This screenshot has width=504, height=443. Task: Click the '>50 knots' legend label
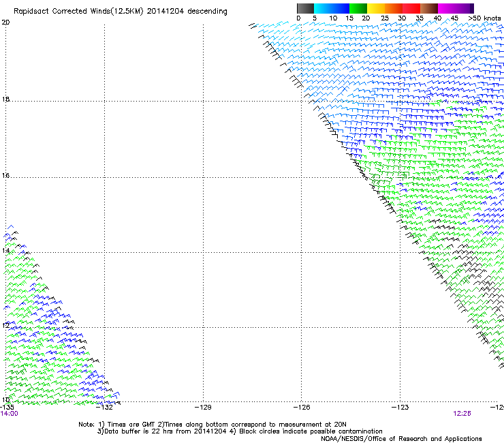click(484, 18)
